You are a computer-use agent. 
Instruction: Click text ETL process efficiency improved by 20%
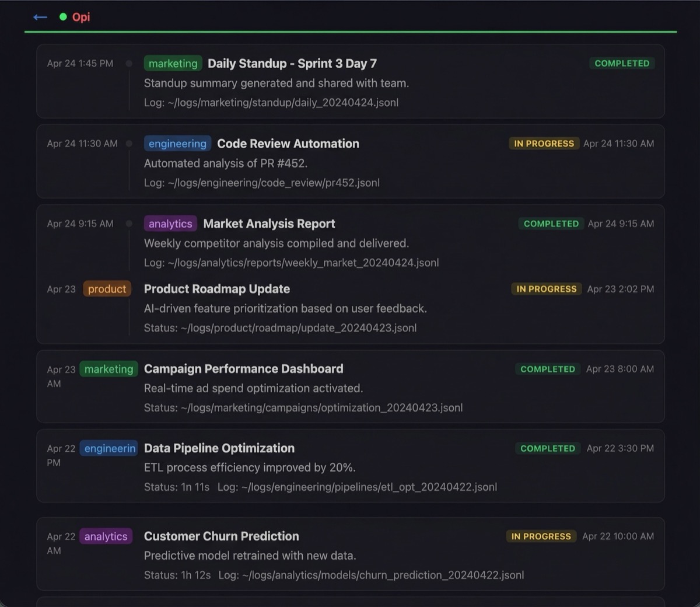(250, 468)
